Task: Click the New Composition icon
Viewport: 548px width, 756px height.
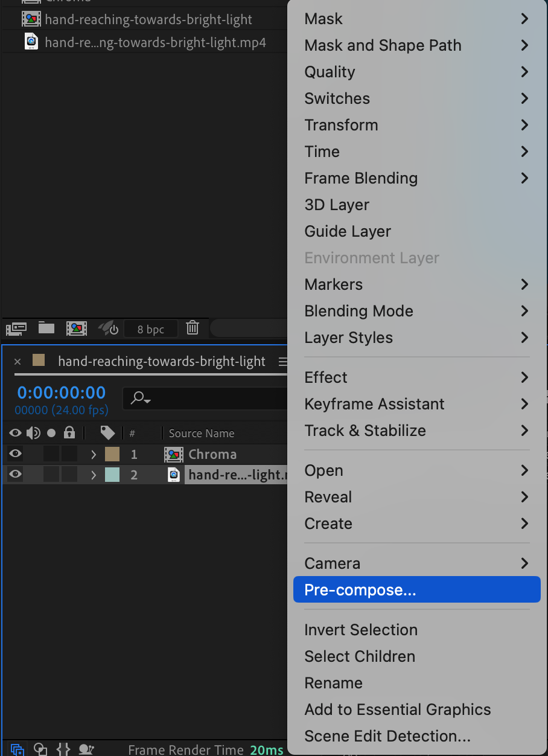Action: [x=77, y=328]
